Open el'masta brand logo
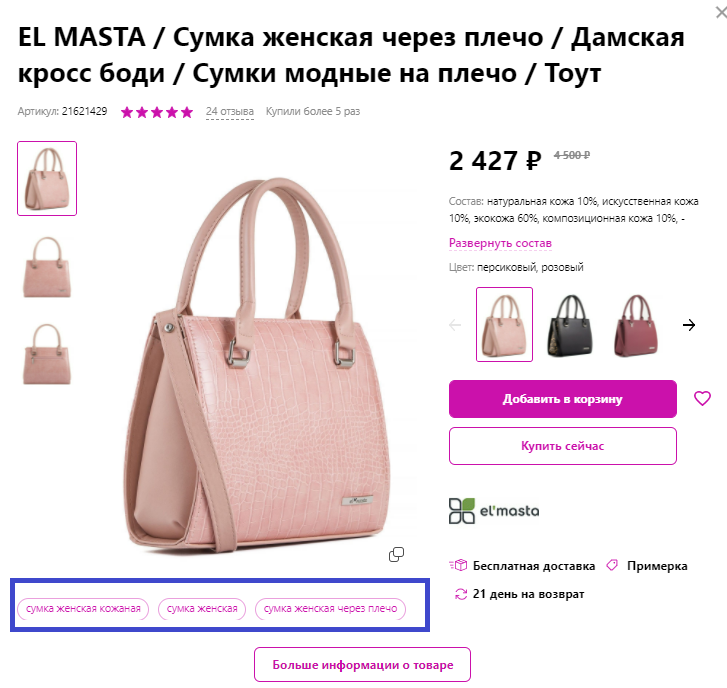The image size is (727, 688). click(494, 511)
